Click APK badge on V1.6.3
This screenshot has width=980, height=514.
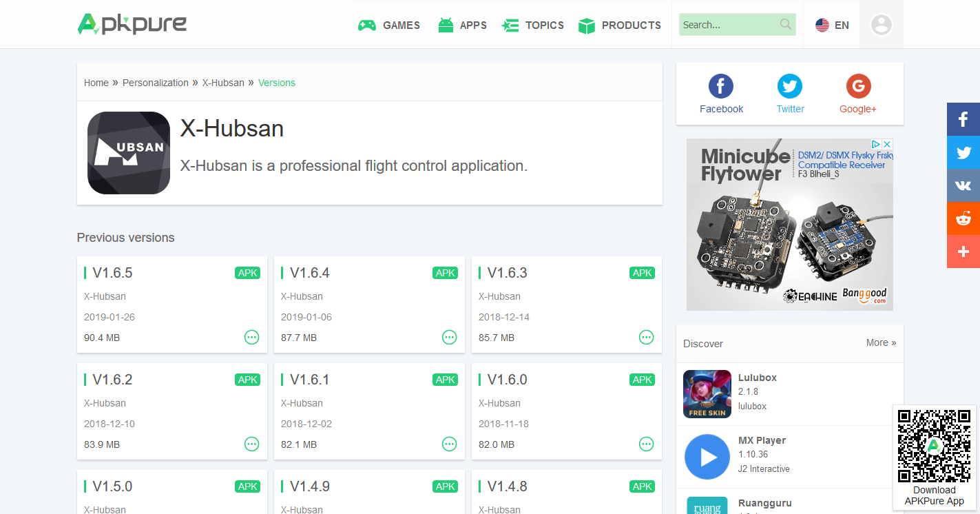pos(642,273)
